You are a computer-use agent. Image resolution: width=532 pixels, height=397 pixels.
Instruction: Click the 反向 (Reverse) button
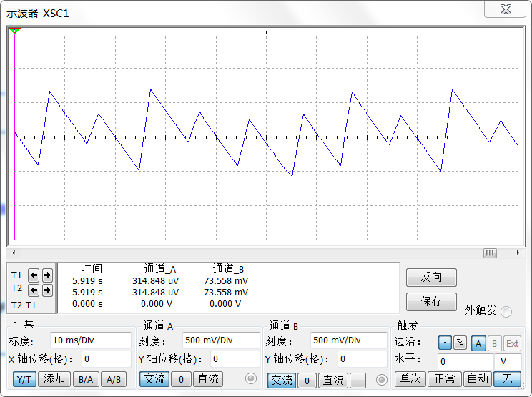(431, 278)
